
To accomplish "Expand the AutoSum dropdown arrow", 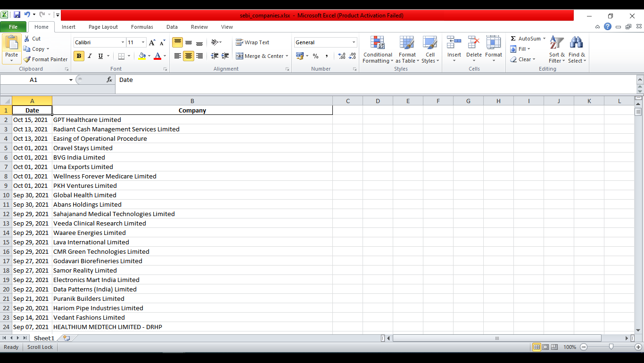I will (x=544, y=39).
